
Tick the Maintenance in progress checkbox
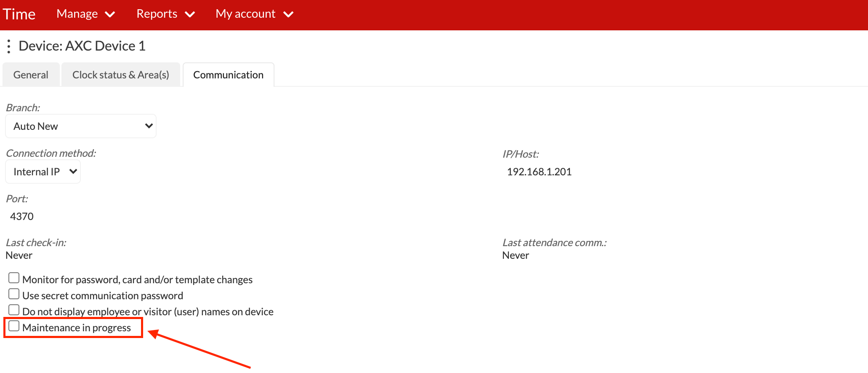coord(14,326)
